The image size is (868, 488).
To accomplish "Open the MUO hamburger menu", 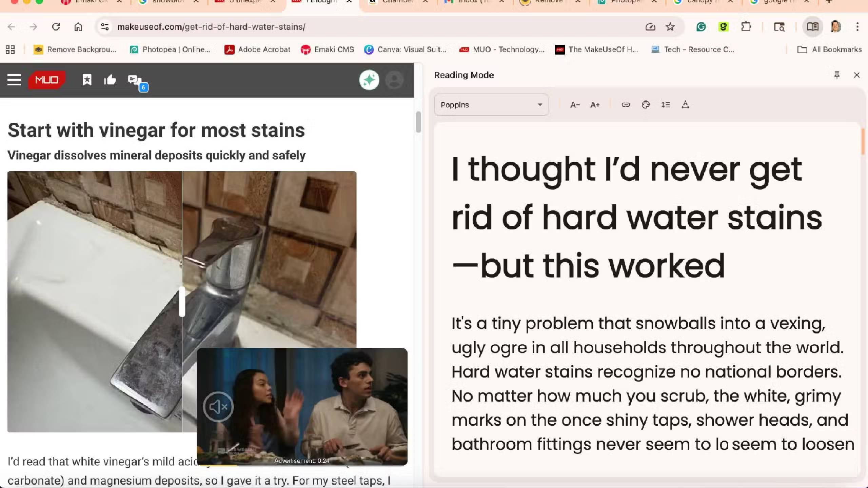I will [14, 80].
